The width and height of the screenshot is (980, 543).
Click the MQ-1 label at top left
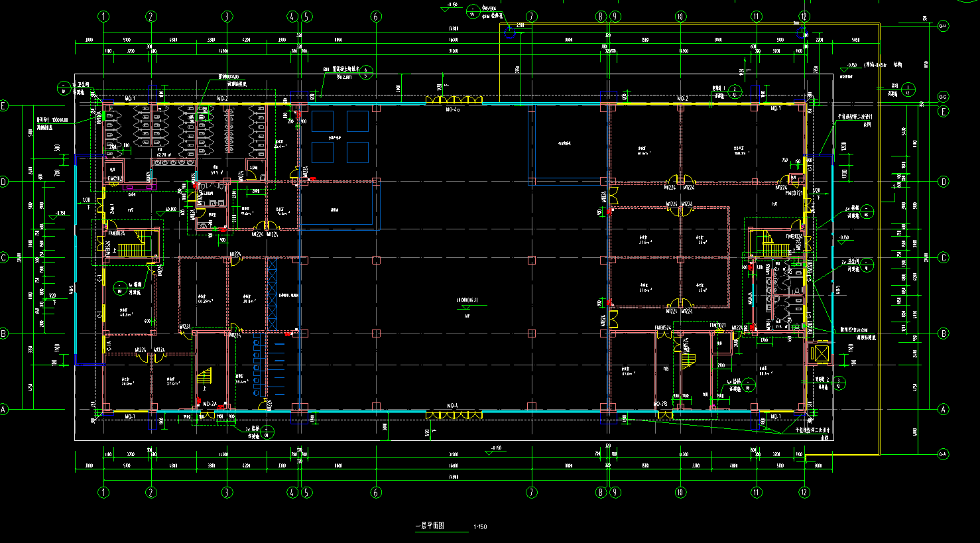point(130,99)
